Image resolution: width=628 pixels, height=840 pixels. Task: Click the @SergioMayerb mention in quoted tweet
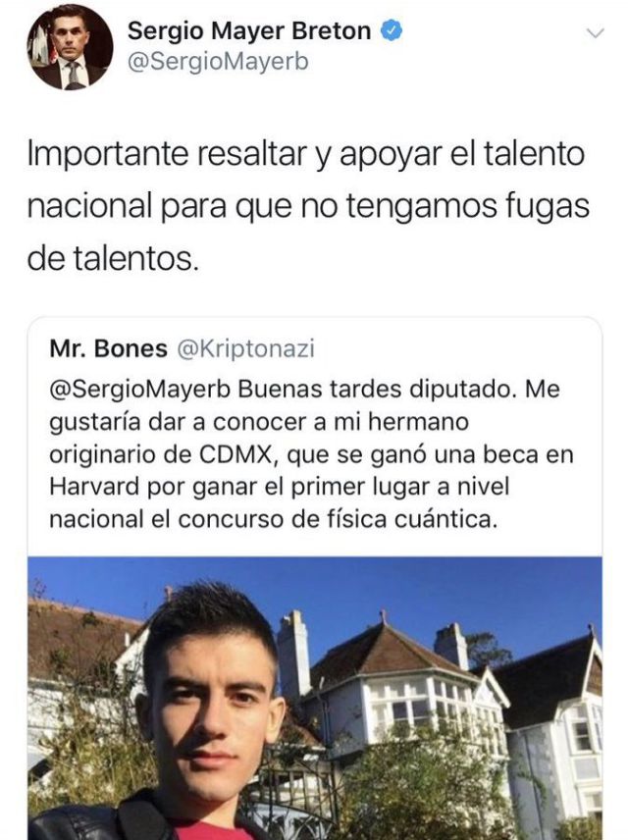click(140, 390)
